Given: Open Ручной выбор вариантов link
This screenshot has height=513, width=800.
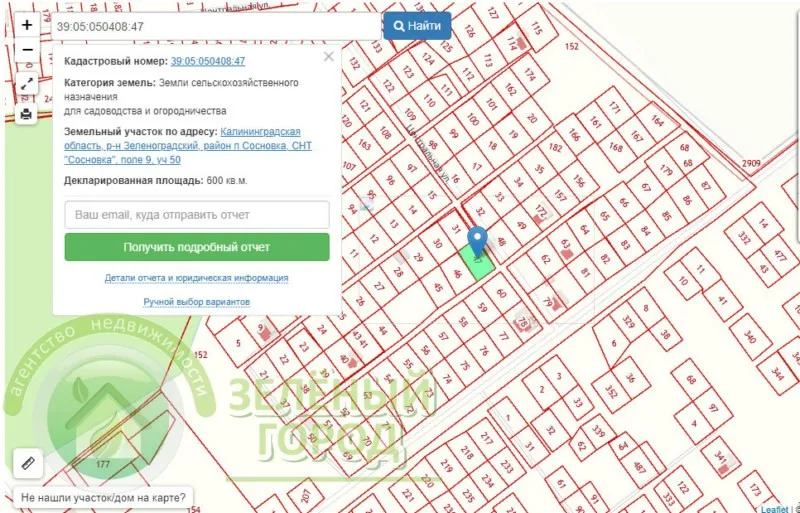Looking at the screenshot, I should pyautogui.click(x=196, y=302).
